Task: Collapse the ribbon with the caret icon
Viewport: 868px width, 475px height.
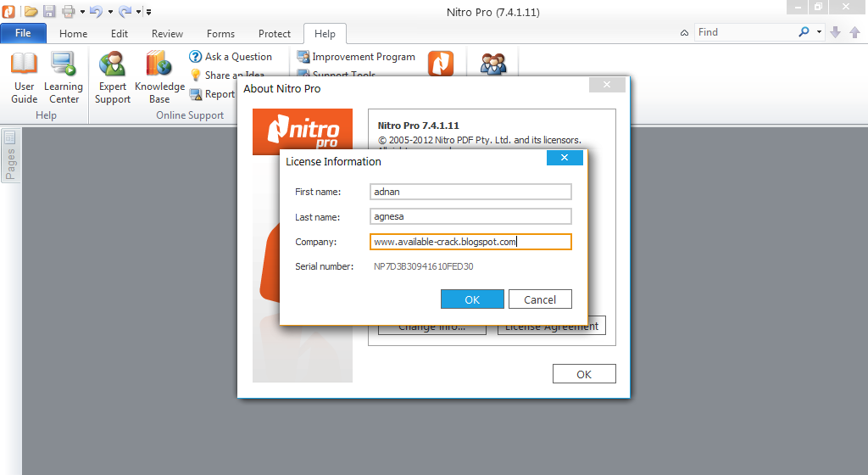Action: (684, 33)
